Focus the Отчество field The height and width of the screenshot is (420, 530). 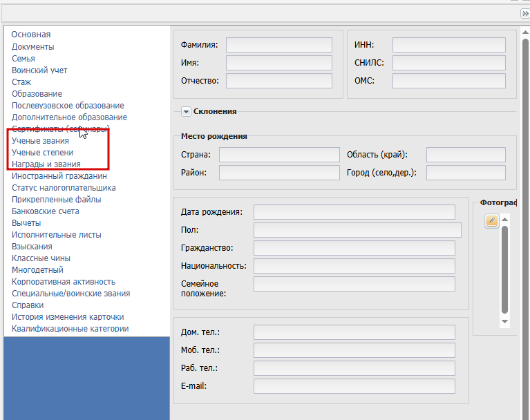coord(279,81)
